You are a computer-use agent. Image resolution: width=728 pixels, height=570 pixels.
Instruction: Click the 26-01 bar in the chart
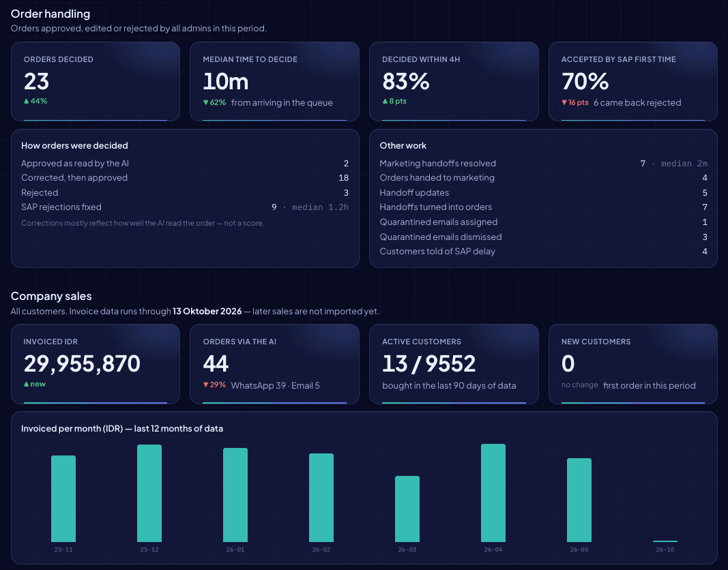tap(235, 495)
